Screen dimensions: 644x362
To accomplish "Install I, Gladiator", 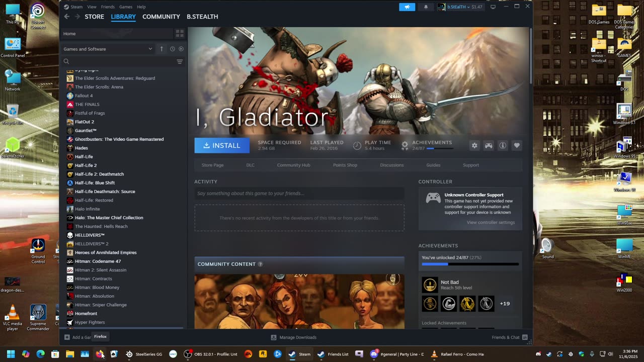I will [222, 145].
